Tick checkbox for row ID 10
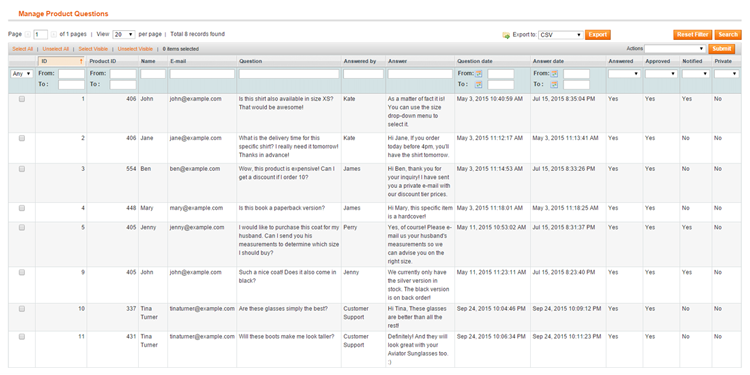This screenshot has height=375, width=750. [x=22, y=309]
